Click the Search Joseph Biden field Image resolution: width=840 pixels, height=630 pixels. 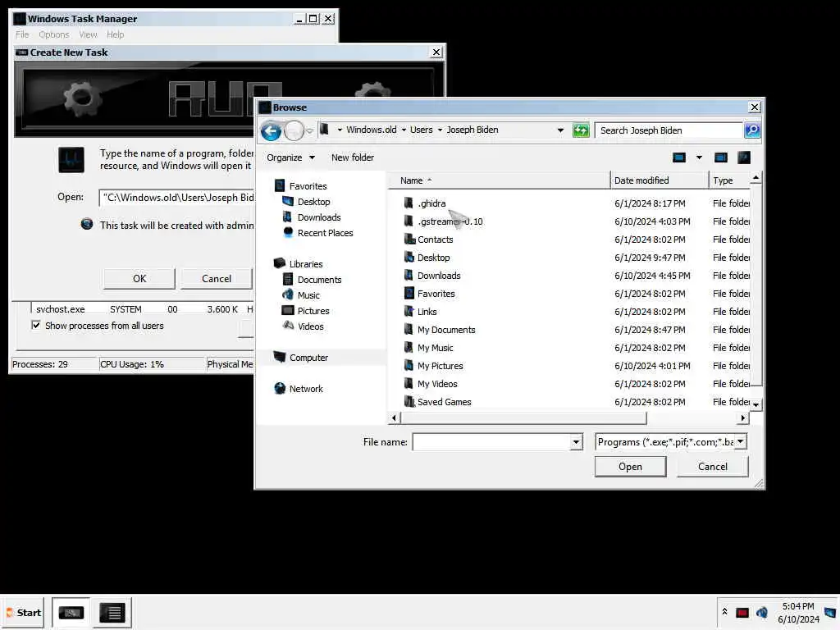[669, 130]
